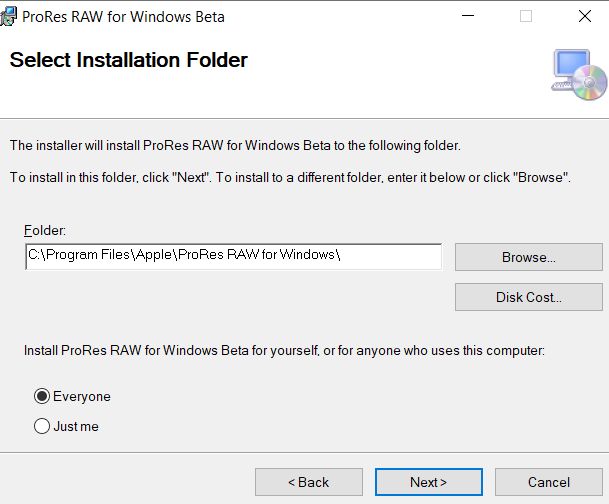Open the Browse... folder dialog
Viewport: 609px width, 504px height.
point(529,257)
